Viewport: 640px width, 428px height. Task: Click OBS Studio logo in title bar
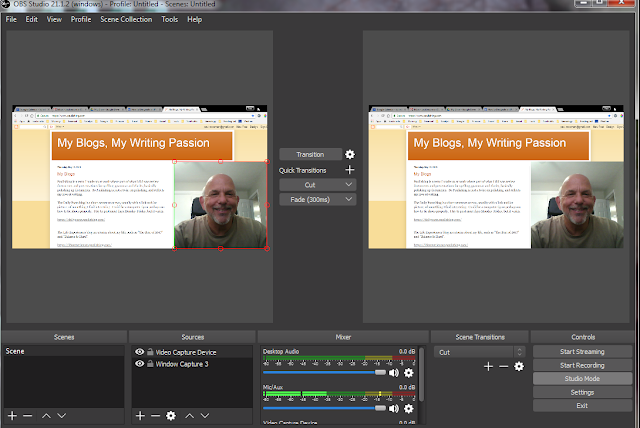(5, 4)
